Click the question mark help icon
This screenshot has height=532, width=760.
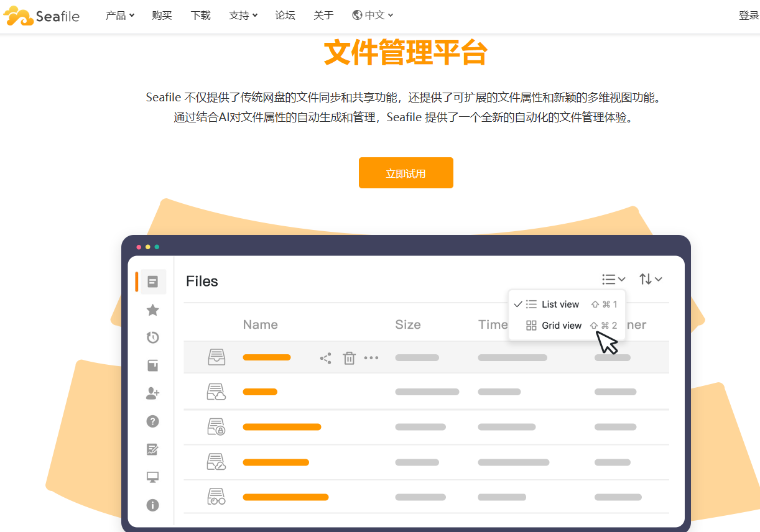click(152, 421)
